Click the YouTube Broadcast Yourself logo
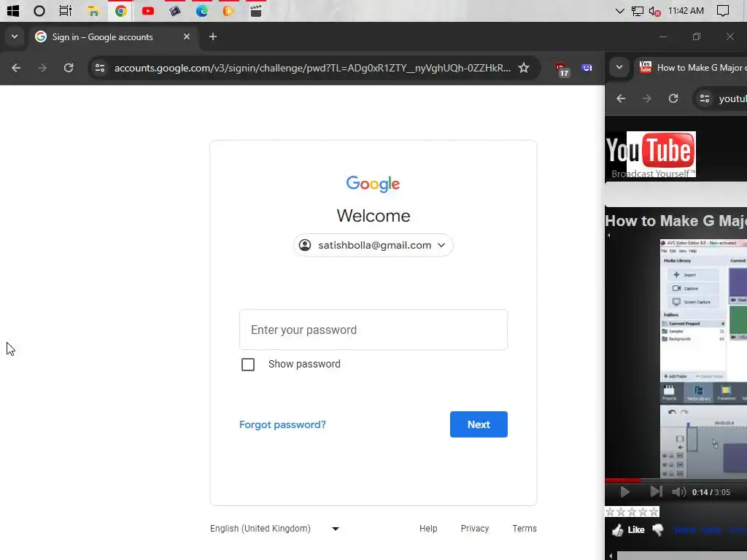This screenshot has width=747, height=560. [x=651, y=155]
